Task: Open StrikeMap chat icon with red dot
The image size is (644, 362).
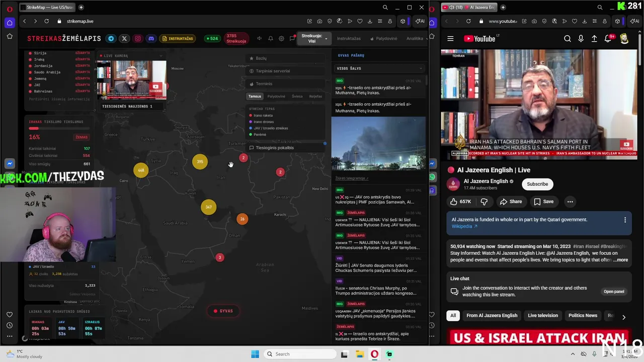Action: [x=292, y=39]
